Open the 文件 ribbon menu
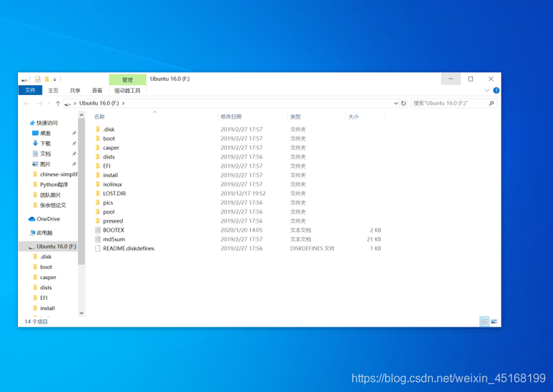The image size is (553, 392). [x=30, y=90]
